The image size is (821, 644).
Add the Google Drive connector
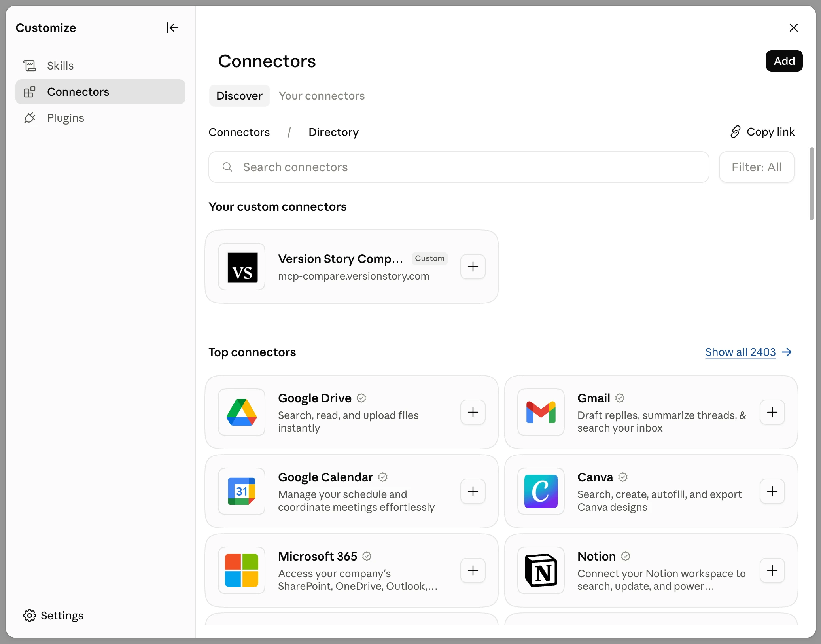pos(473,412)
